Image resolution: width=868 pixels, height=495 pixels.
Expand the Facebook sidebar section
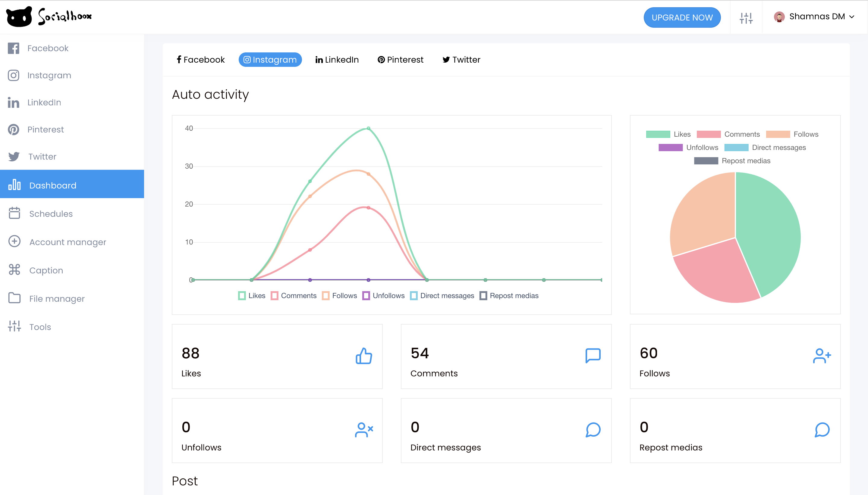point(48,48)
